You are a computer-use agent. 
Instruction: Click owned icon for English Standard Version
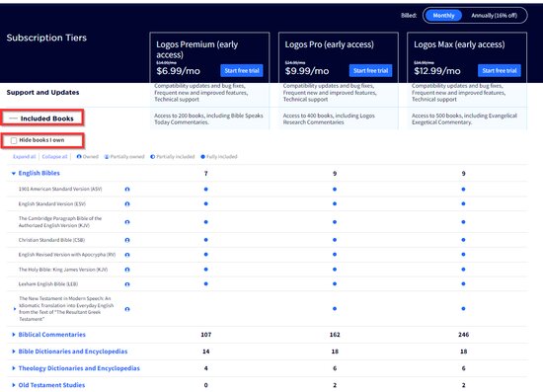coord(127,204)
